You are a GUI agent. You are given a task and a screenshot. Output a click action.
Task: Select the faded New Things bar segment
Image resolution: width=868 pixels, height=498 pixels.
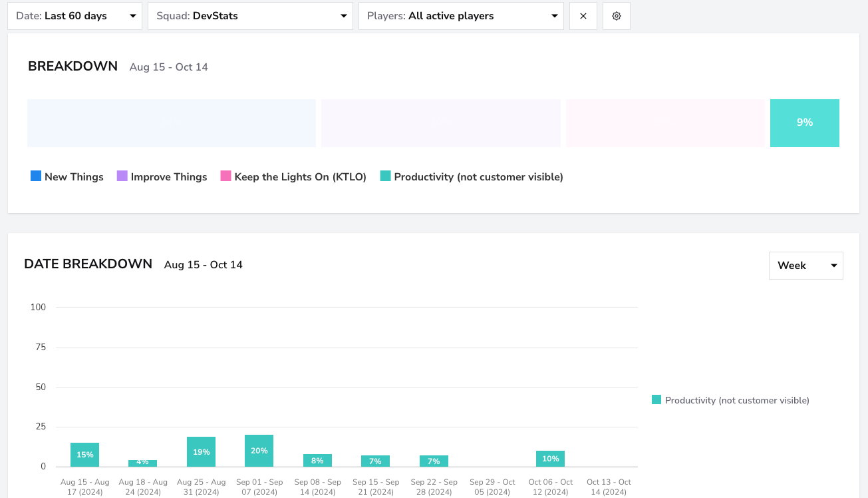click(172, 123)
